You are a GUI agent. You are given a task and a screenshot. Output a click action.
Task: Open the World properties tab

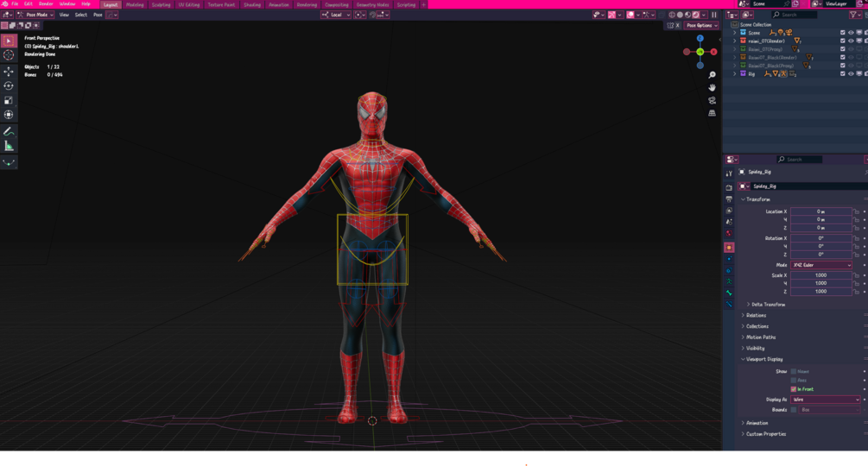[729, 233]
